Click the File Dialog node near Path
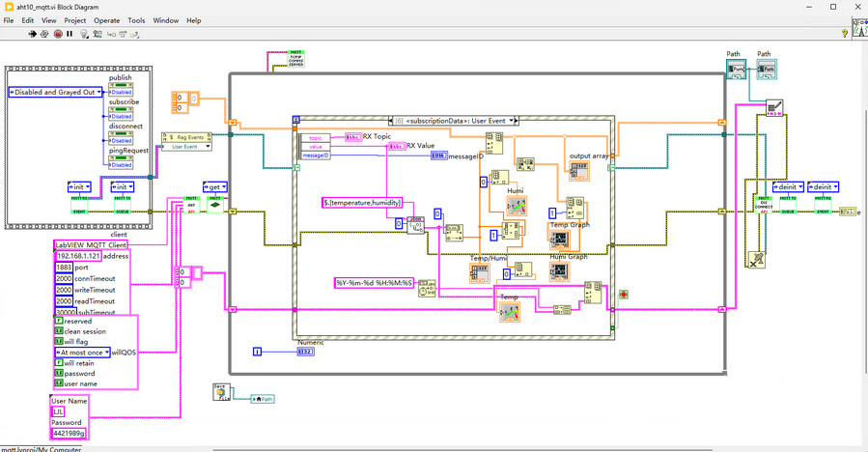 pyautogui.click(x=221, y=392)
